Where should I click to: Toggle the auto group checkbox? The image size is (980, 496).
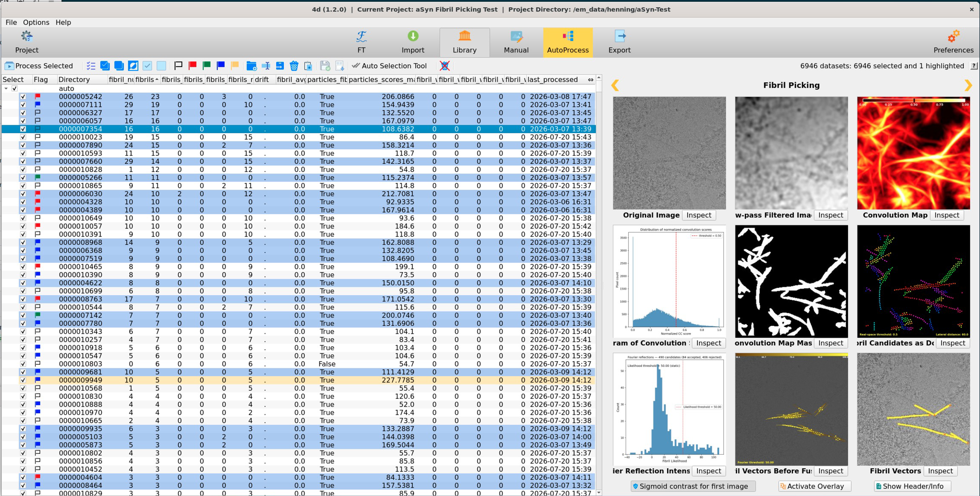(x=15, y=88)
